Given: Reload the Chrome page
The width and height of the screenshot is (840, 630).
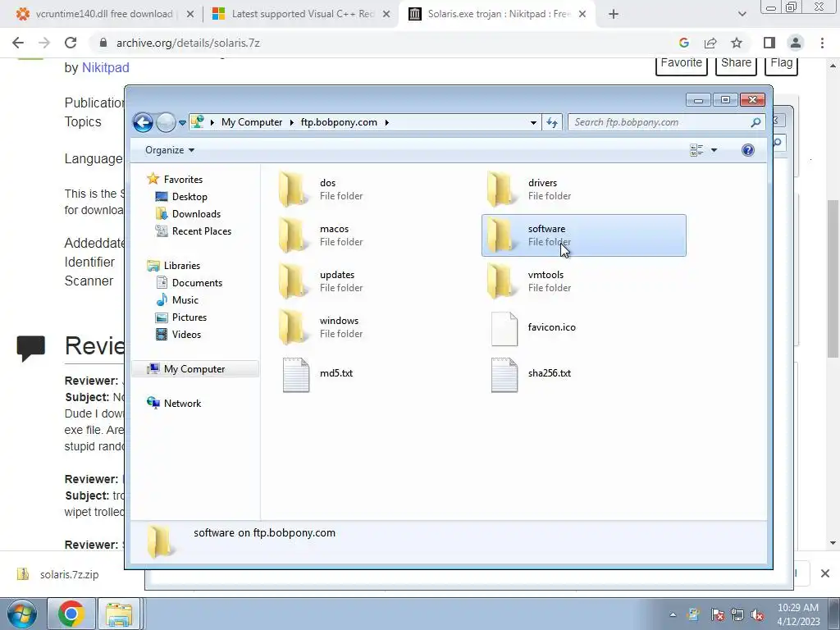Looking at the screenshot, I should [x=71, y=43].
